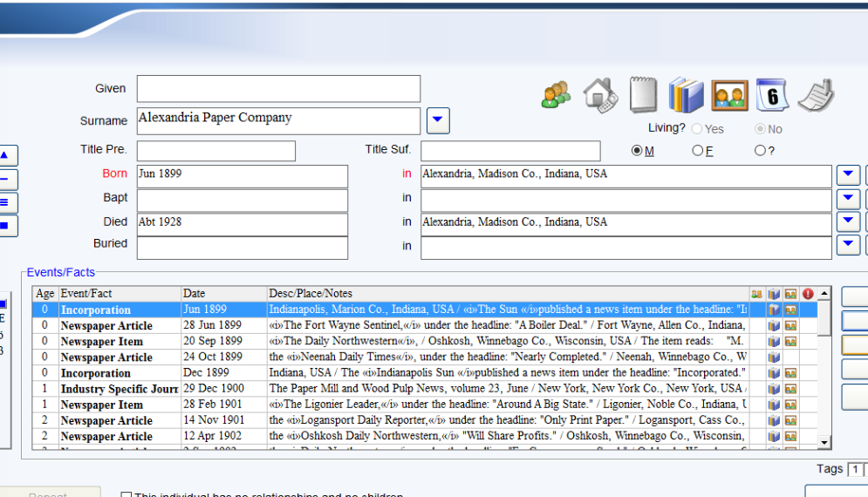Open source icon for Dec 1899 Incorporation
Viewport: 868px width, 497px height.
click(774, 373)
